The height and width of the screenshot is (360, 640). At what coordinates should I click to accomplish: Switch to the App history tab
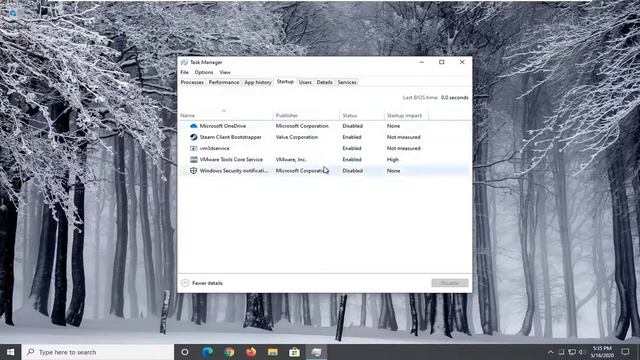point(258,82)
